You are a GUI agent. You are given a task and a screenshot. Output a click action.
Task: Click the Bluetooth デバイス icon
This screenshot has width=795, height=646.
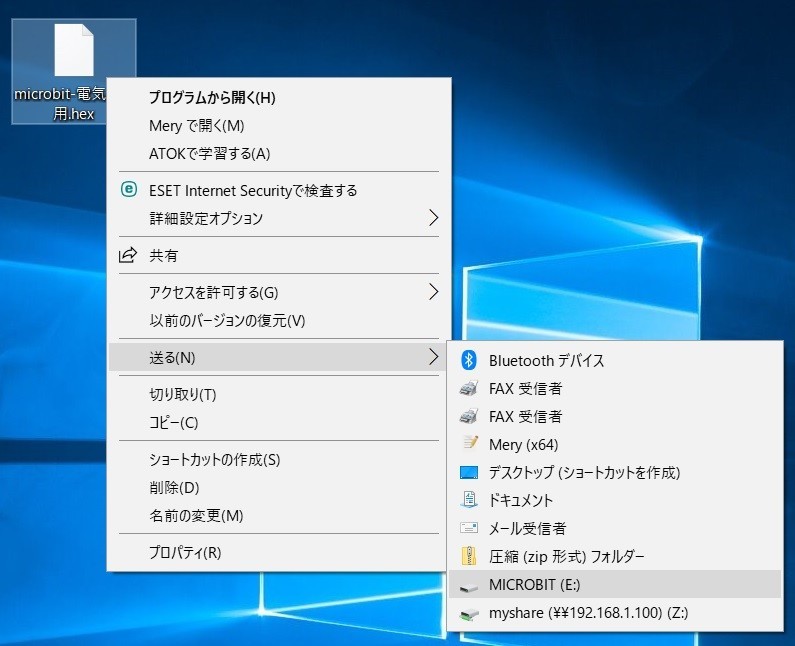coord(469,361)
